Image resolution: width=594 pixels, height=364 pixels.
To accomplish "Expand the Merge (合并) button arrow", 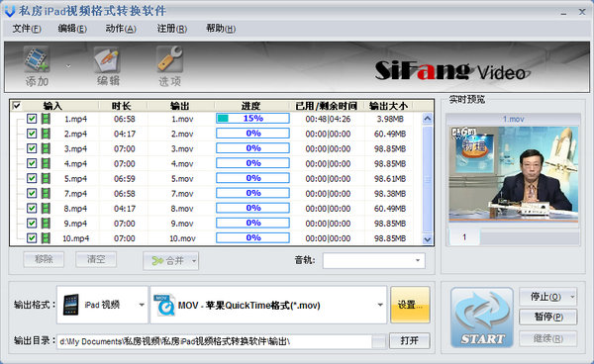I will 194,261.
